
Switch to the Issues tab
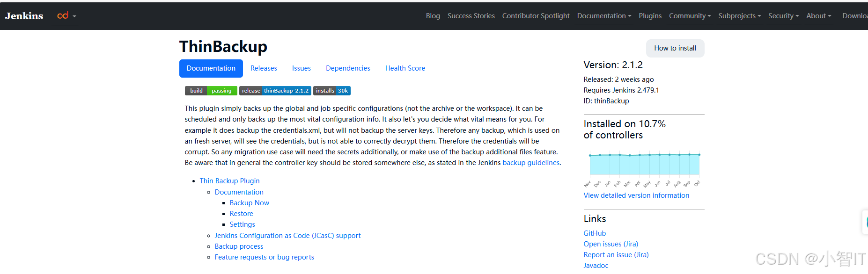(x=302, y=68)
